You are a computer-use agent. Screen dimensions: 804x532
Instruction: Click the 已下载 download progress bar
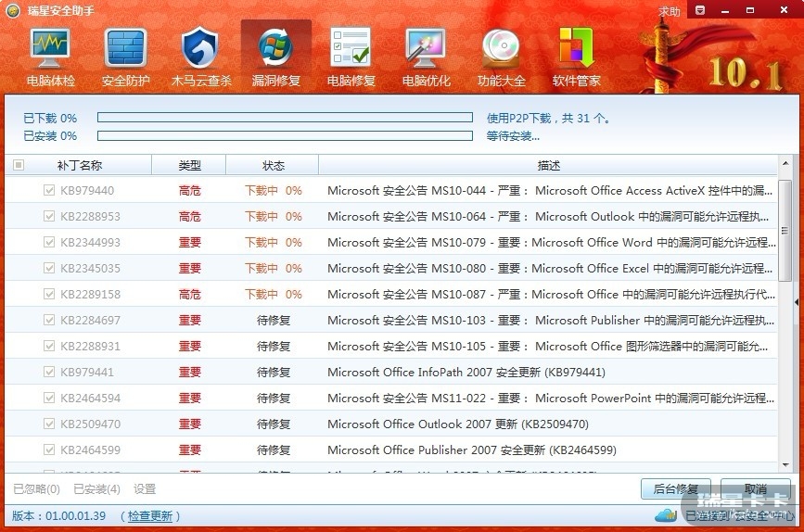point(285,118)
